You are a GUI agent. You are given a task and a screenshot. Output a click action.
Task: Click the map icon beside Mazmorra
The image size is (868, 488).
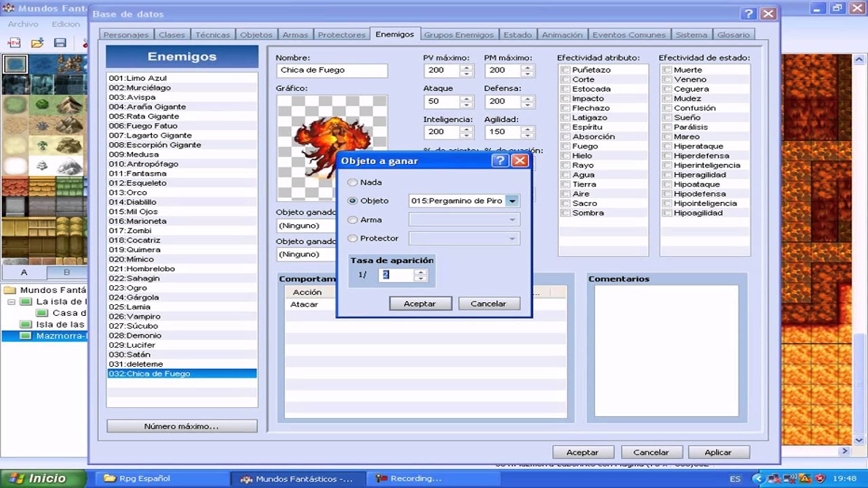pyautogui.click(x=26, y=335)
